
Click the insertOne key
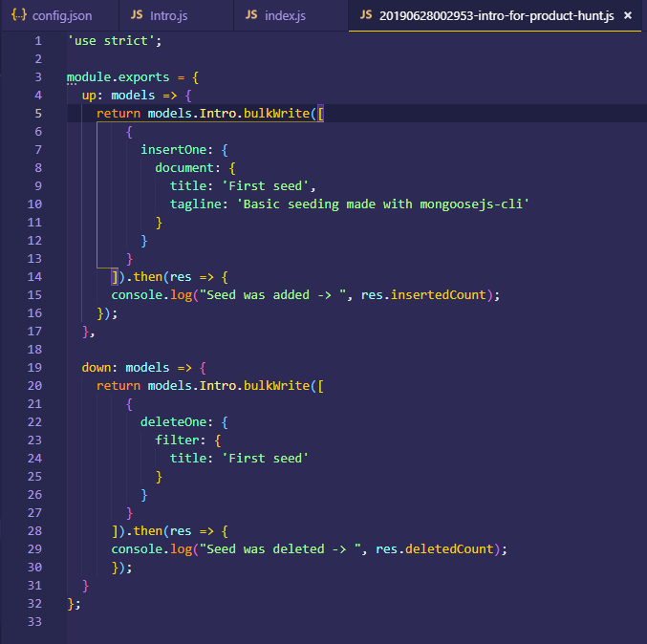pos(173,150)
